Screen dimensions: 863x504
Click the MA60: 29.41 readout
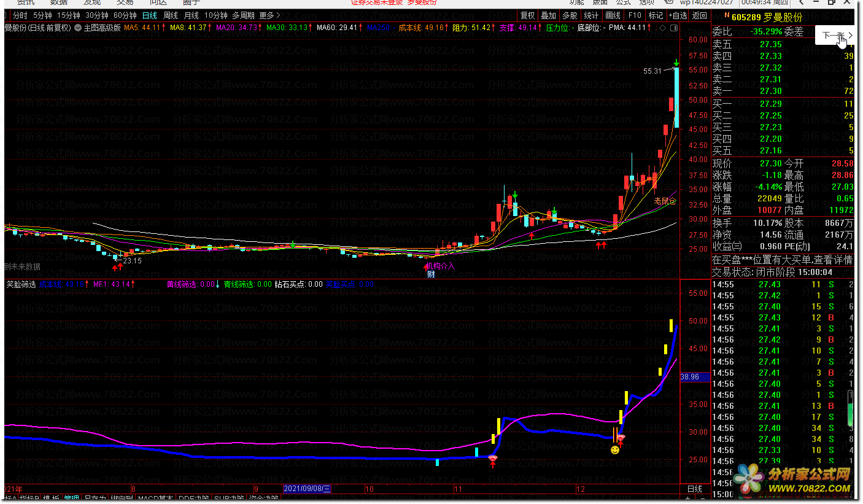340,28
